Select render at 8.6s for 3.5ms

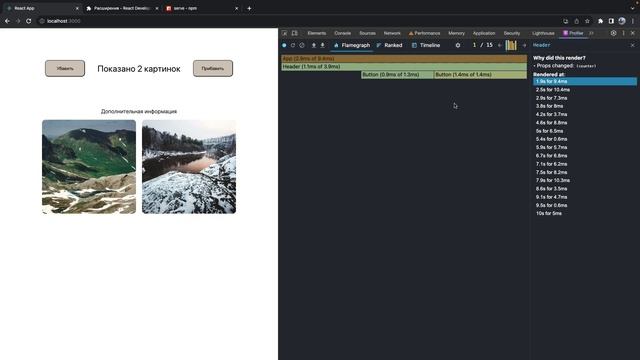(x=584, y=189)
